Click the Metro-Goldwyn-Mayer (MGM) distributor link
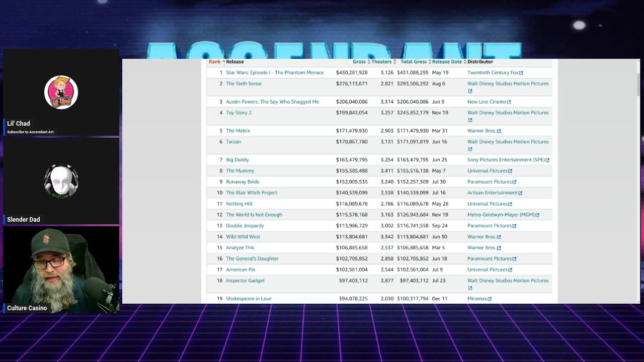This screenshot has width=644, height=362. 501,215
